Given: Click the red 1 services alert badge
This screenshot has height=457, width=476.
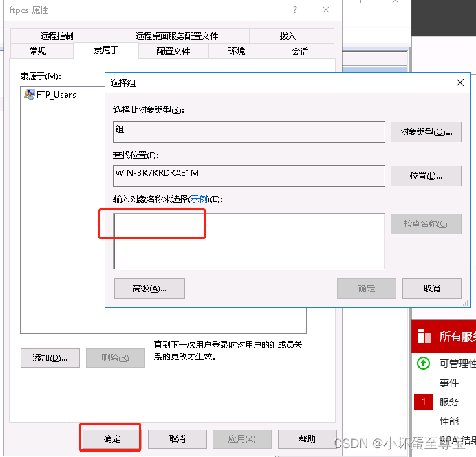Looking at the screenshot, I should click(x=424, y=402).
